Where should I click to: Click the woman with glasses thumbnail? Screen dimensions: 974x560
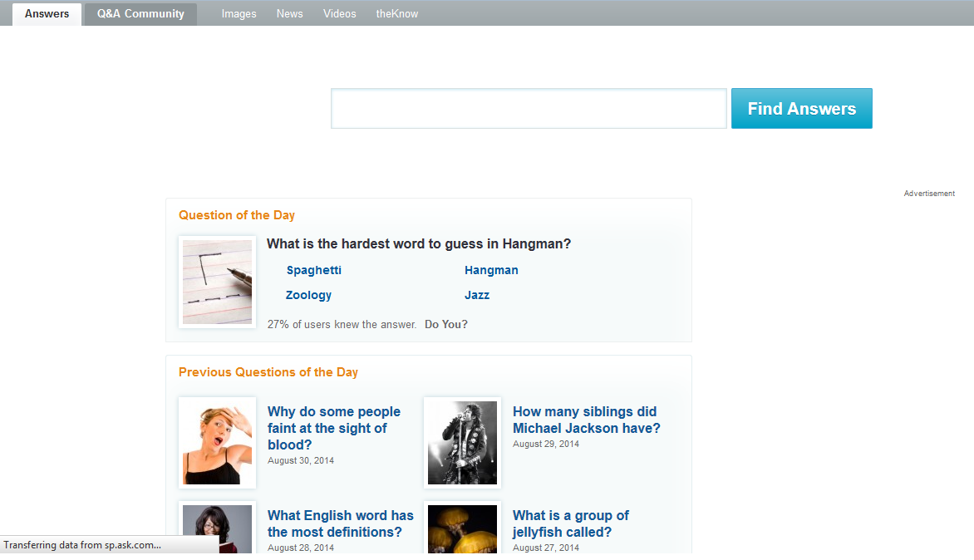(x=218, y=528)
